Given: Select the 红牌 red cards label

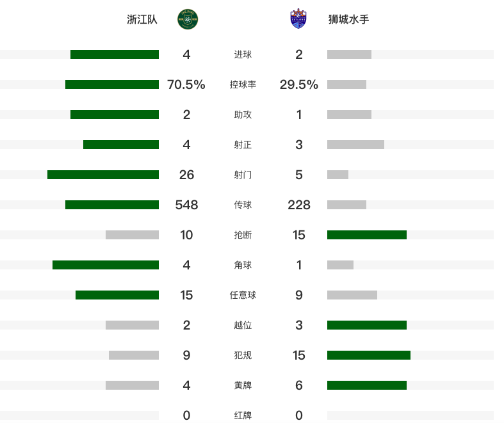Looking at the screenshot, I should click(x=243, y=415).
